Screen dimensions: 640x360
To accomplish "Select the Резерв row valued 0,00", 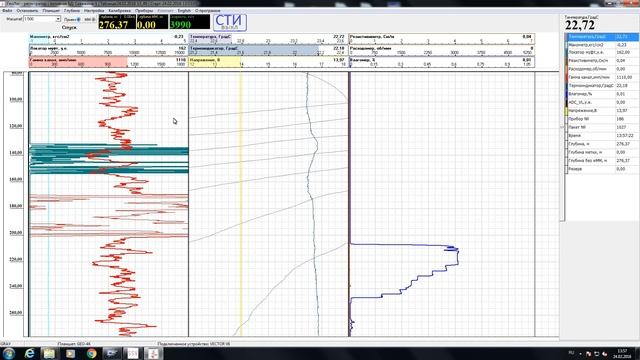I will (602, 169).
